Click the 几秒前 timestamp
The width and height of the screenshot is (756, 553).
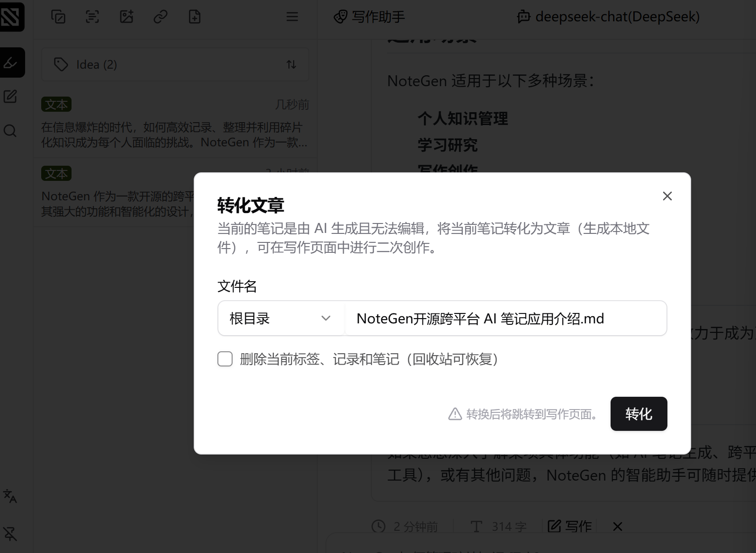pos(292,105)
